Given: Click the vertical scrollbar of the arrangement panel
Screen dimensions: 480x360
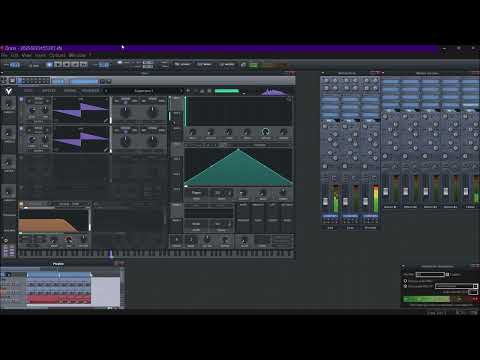Looking at the screenshot, I should click(122, 288).
